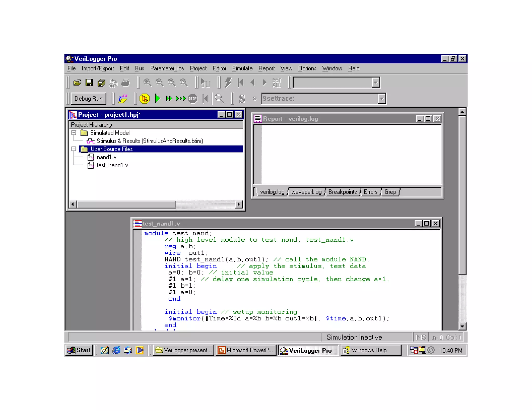Click the Debug Run mode button
Image resolution: width=532 pixels, height=411 pixels.
[x=88, y=99]
